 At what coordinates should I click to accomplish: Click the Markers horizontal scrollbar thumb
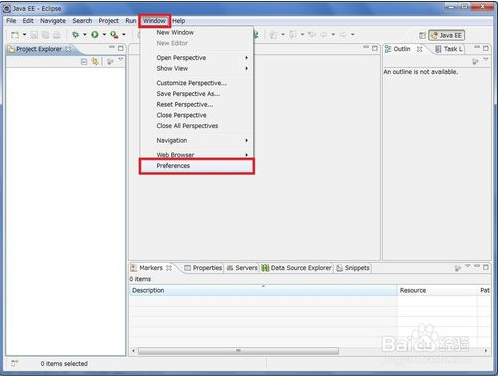[x=238, y=351]
